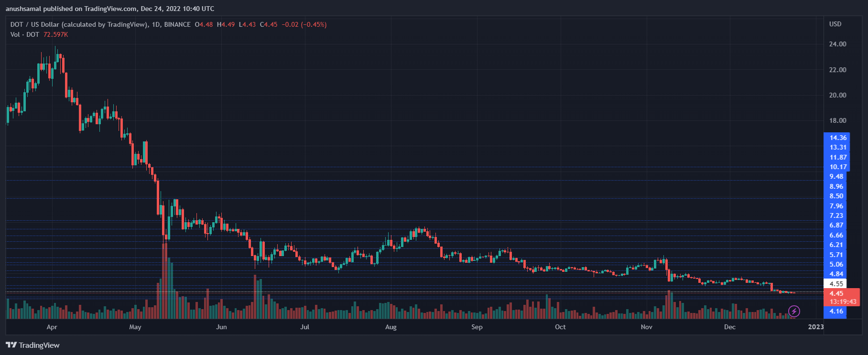Click the 10.17 blue price level label

(838, 167)
